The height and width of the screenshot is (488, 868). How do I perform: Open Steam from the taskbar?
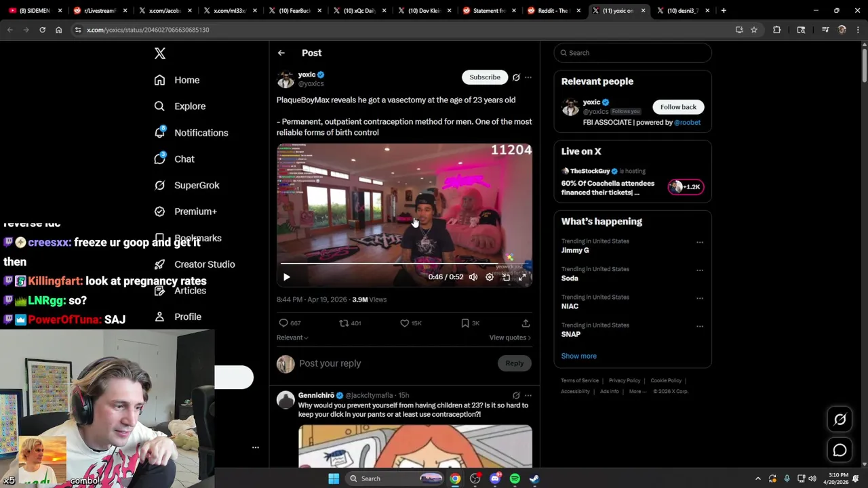tap(534, 479)
